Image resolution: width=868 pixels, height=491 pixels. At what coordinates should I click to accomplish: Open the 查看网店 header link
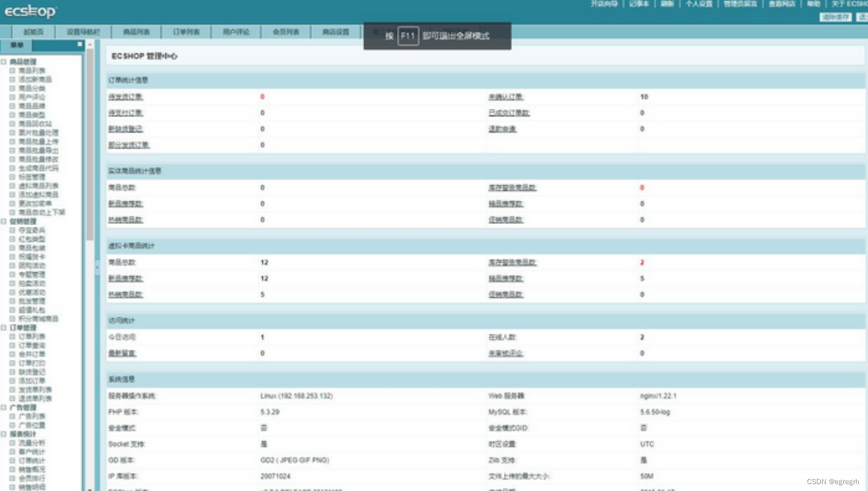(x=782, y=4)
